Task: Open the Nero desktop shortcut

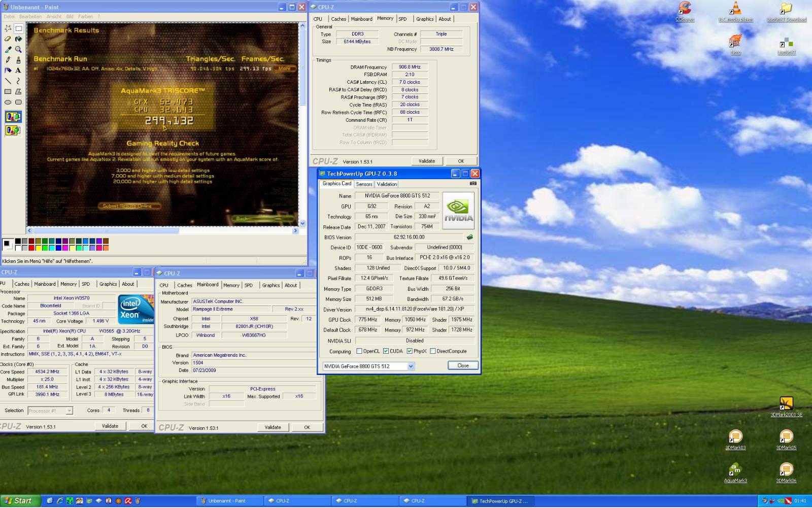Action: (735, 45)
